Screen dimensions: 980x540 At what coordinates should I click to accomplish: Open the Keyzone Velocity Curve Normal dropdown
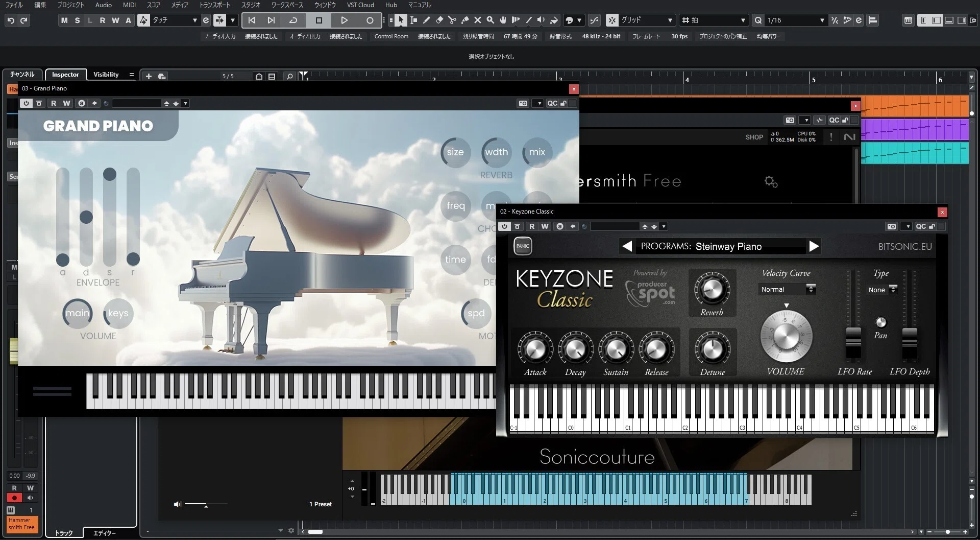tap(788, 290)
